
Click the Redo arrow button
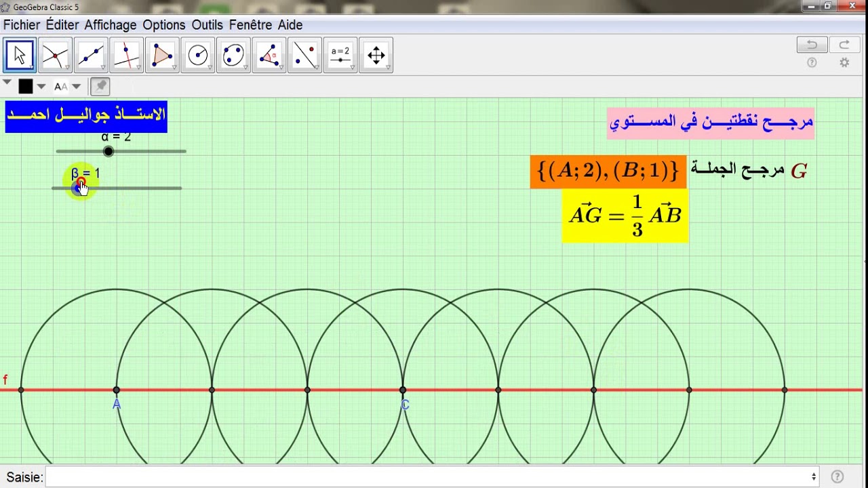click(x=844, y=45)
